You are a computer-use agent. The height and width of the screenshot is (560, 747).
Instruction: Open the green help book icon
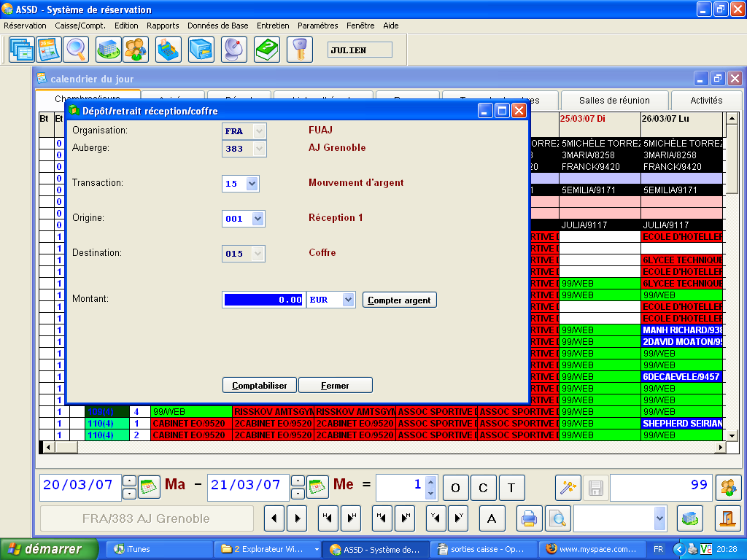pyautogui.click(x=267, y=50)
